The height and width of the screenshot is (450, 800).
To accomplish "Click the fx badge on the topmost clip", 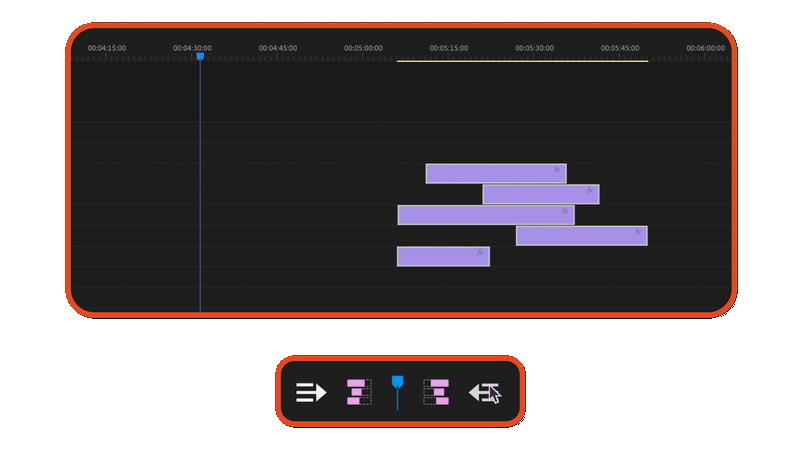I will [558, 170].
